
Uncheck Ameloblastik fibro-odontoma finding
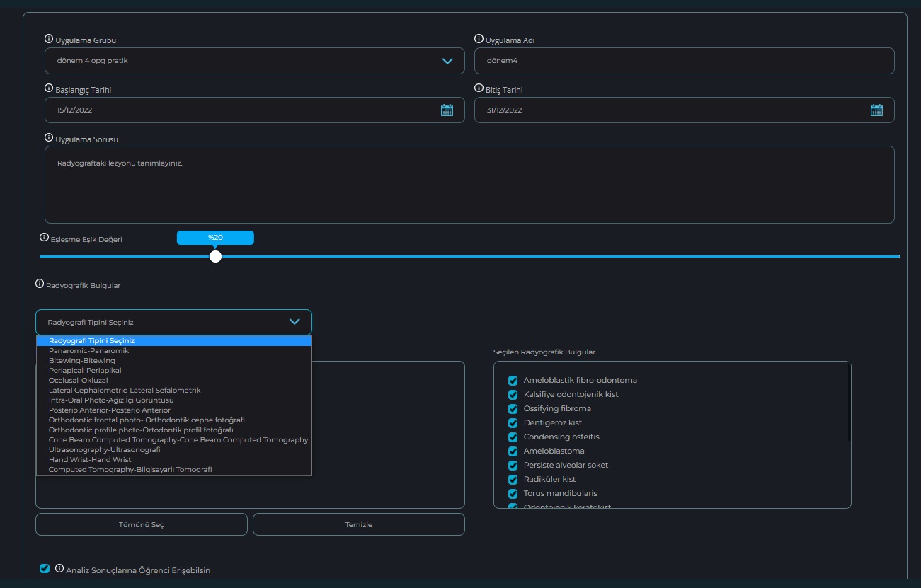pos(513,381)
